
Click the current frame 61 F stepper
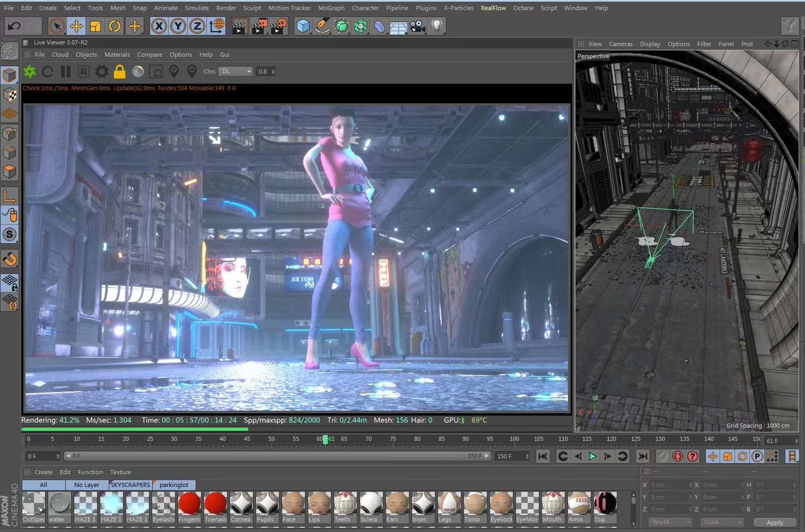(796, 441)
